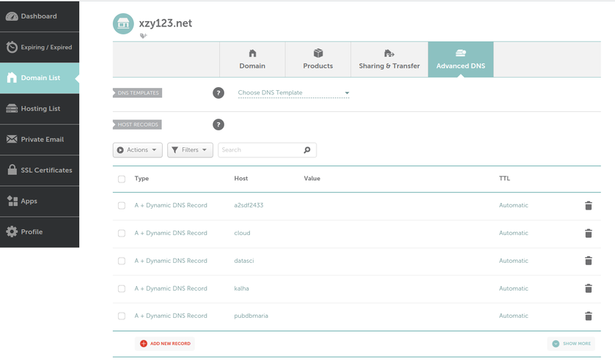This screenshot has width=615, height=364.
Task: Click the HOST RECORDS label tag
Action: coord(137,125)
